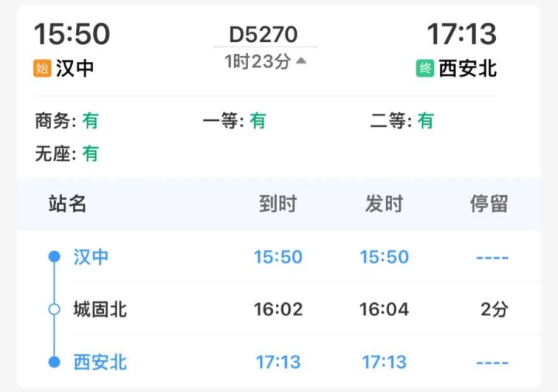Image resolution: width=558 pixels, height=392 pixels.
Task: Click the 城固北 hollow timeline dot
Action: tap(54, 310)
